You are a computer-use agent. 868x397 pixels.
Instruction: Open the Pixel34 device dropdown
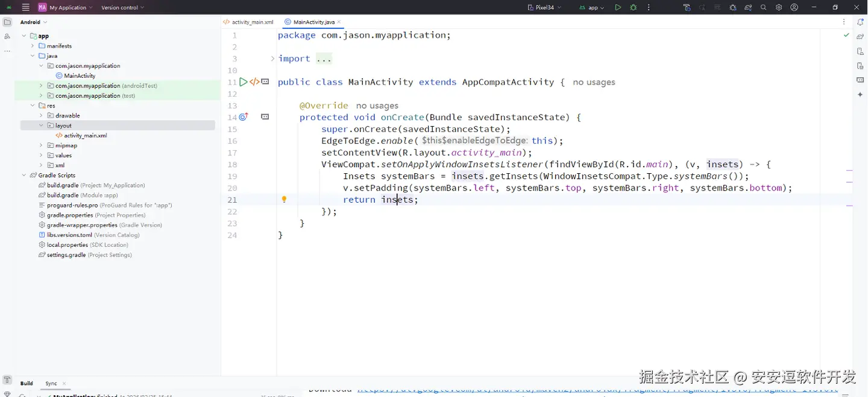pos(545,7)
